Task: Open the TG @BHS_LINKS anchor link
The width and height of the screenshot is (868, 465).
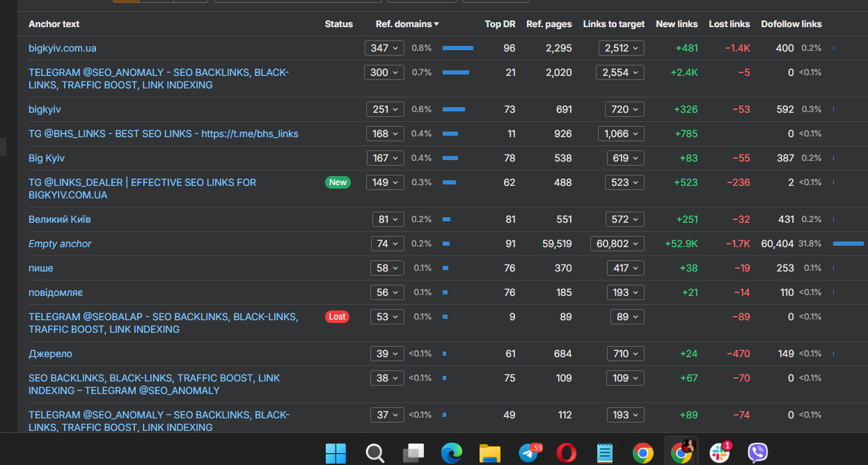Action: pos(164,134)
